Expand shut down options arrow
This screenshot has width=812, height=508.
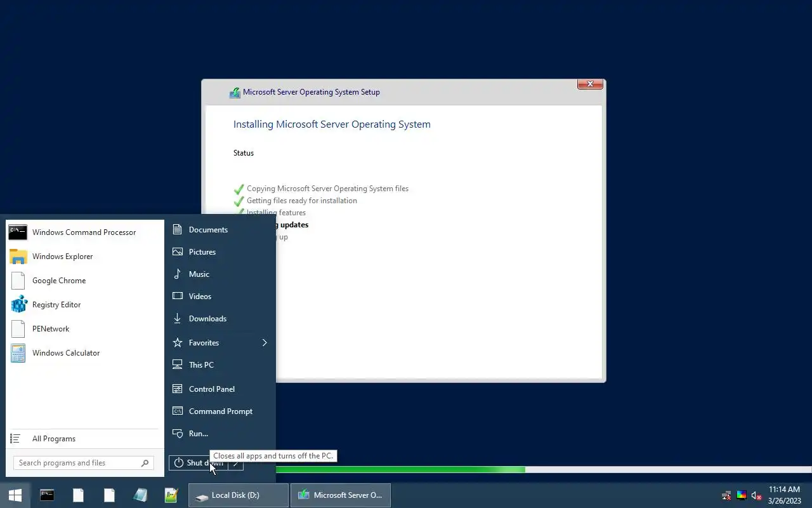235,463
